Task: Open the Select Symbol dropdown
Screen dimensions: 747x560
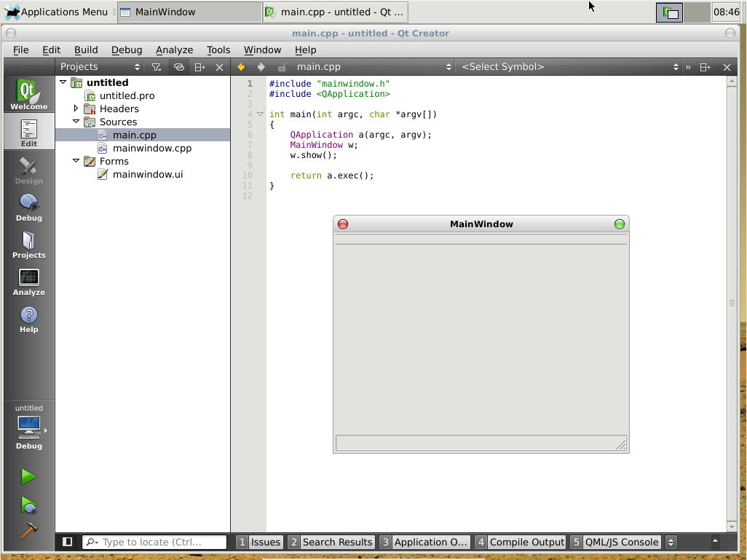Action: (569, 67)
